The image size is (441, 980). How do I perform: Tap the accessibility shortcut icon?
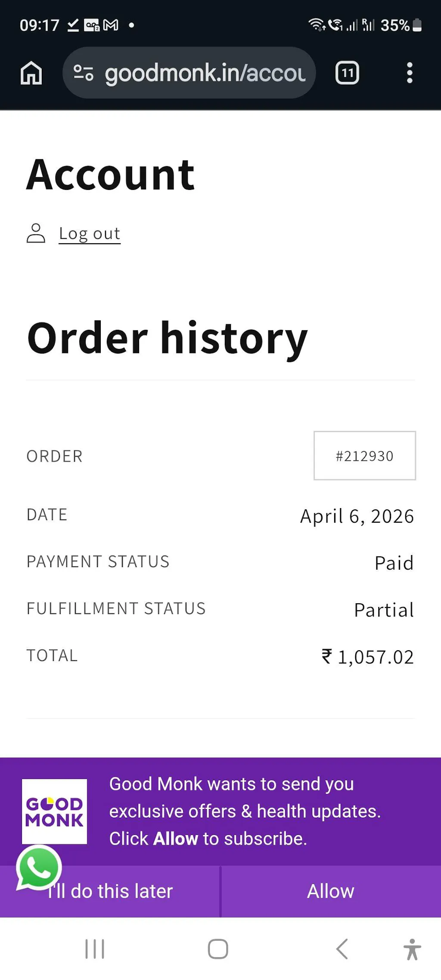(x=412, y=949)
